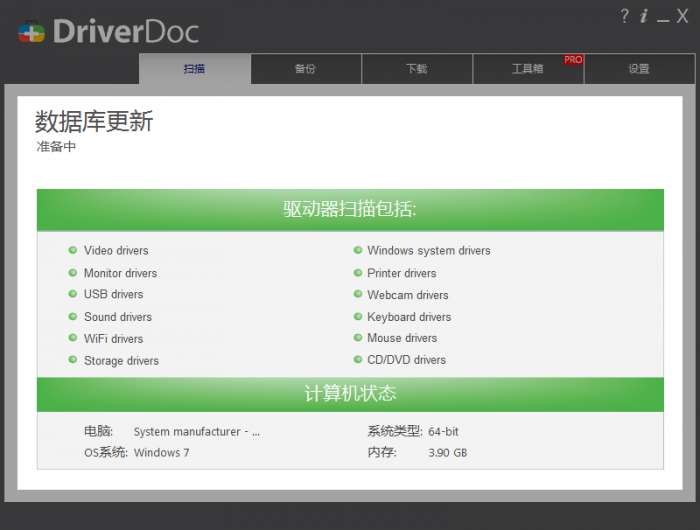The width and height of the screenshot is (700, 530).
Task: Close the DriverDoc window with X
Action: [682, 17]
